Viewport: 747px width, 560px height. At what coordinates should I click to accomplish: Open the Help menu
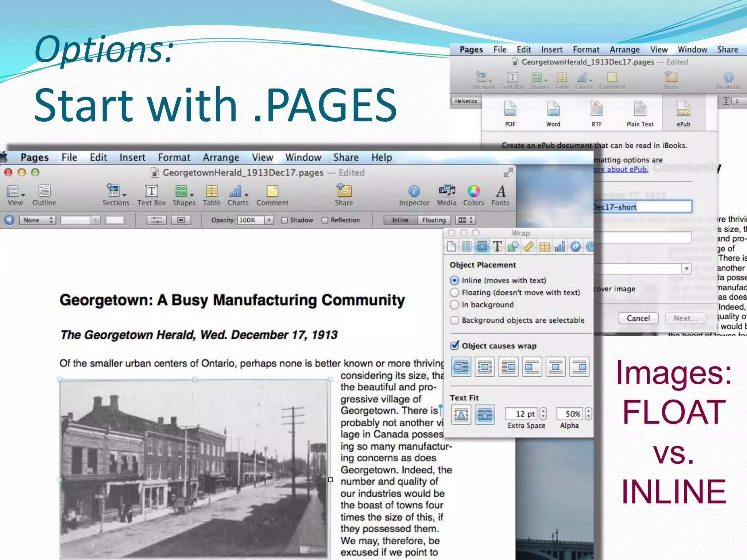coord(382,157)
